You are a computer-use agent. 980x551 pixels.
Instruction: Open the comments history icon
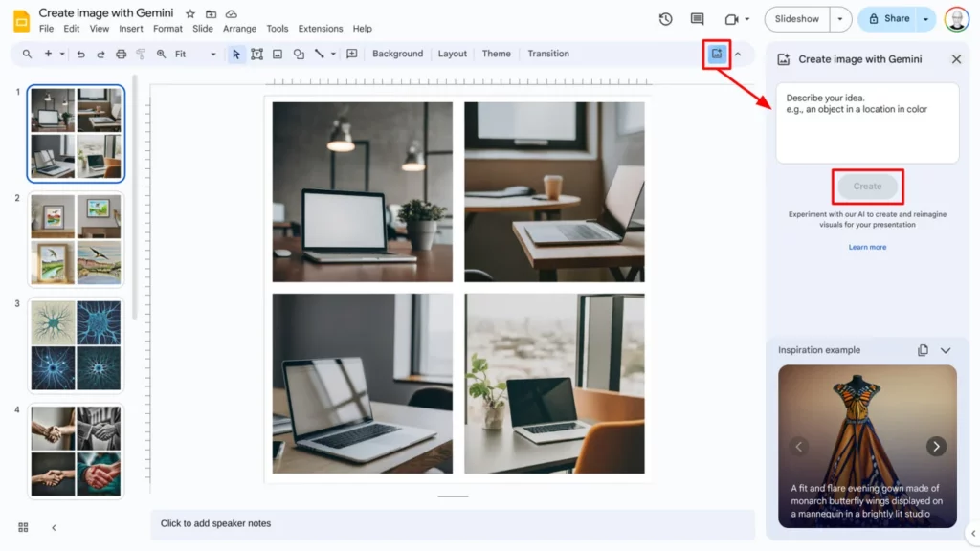(697, 19)
